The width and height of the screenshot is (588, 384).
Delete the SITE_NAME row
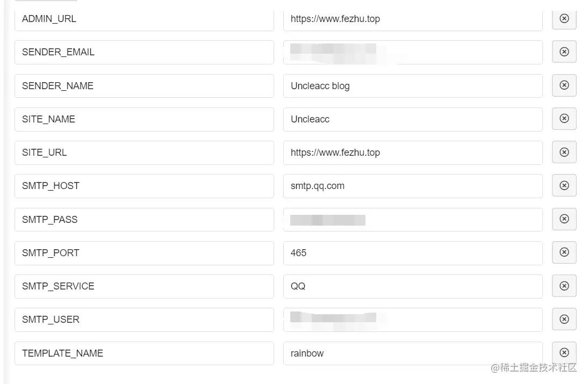tap(564, 119)
